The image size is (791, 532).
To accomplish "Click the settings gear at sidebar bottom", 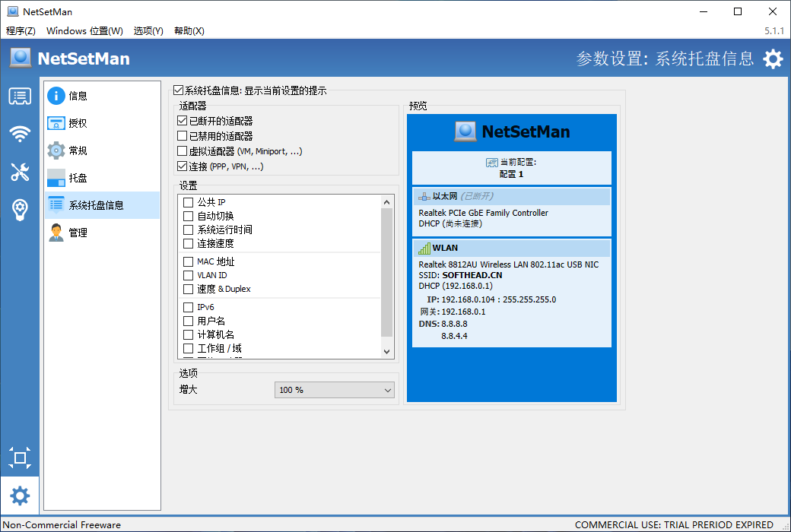I will [x=20, y=496].
